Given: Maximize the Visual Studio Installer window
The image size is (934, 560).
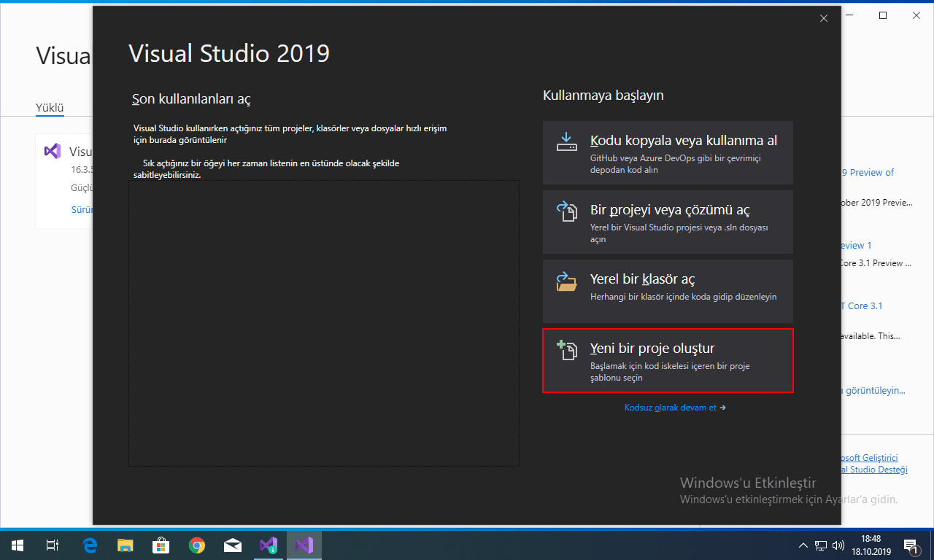Looking at the screenshot, I should coord(883,15).
